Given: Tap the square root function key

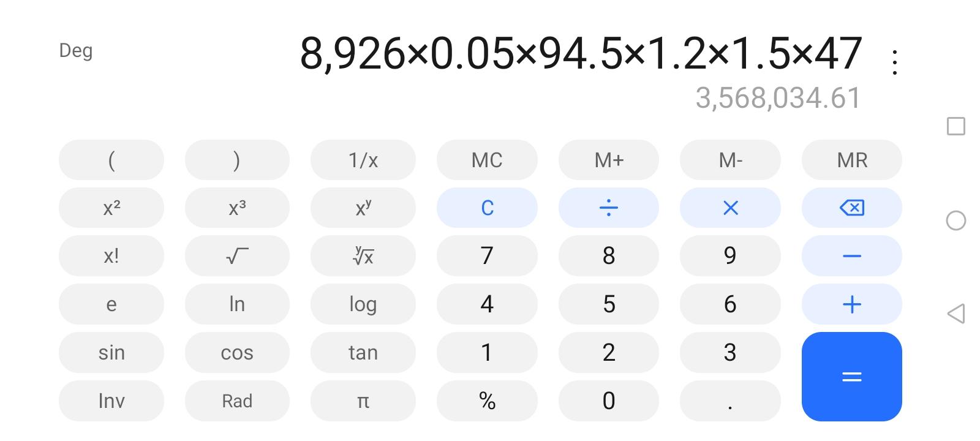Looking at the screenshot, I should click(x=237, y=256).
